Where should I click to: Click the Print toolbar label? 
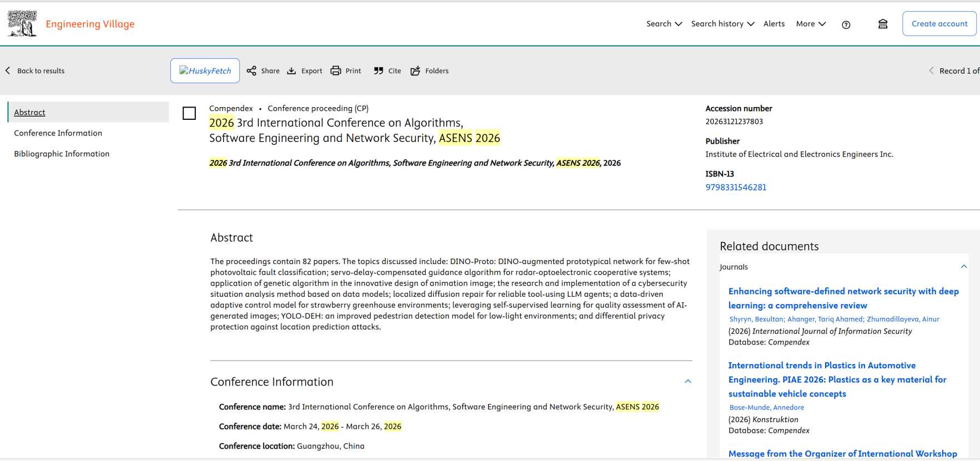353,71
